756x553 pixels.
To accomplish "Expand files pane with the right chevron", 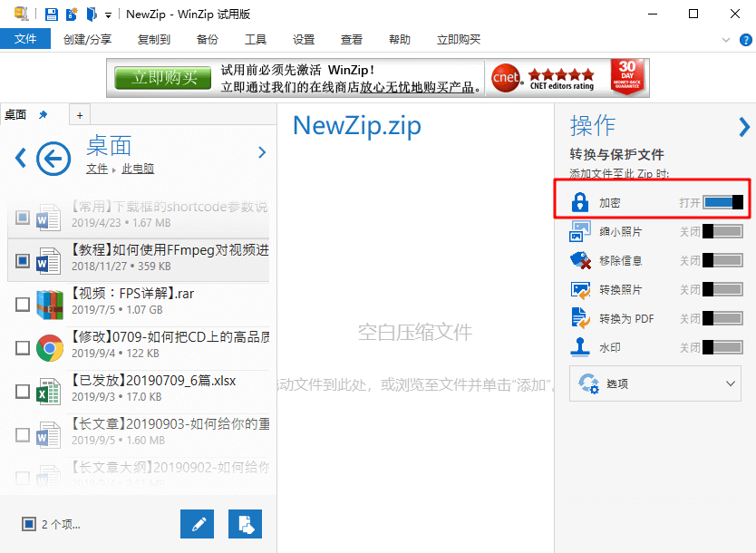I will point(262,152).
